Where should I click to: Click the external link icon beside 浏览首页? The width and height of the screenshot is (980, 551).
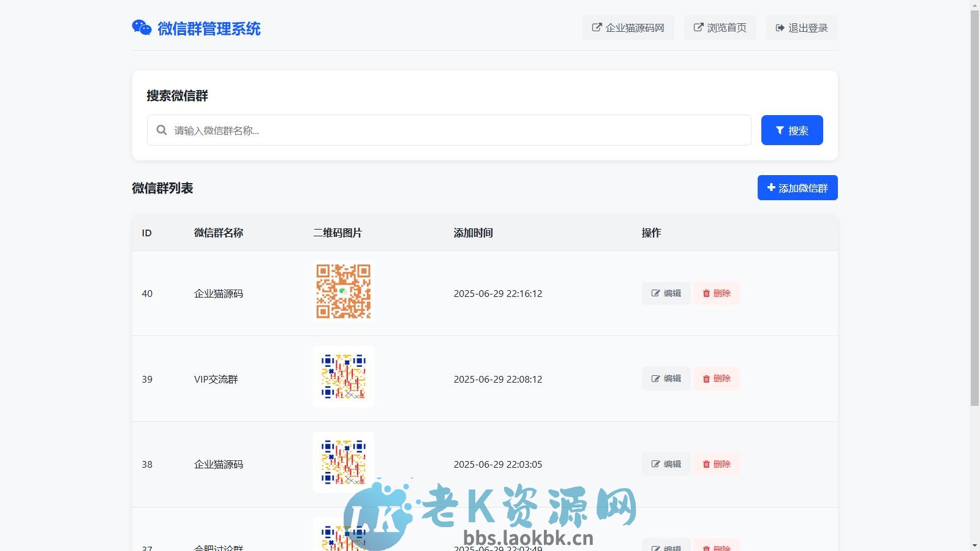coord(698,27)
